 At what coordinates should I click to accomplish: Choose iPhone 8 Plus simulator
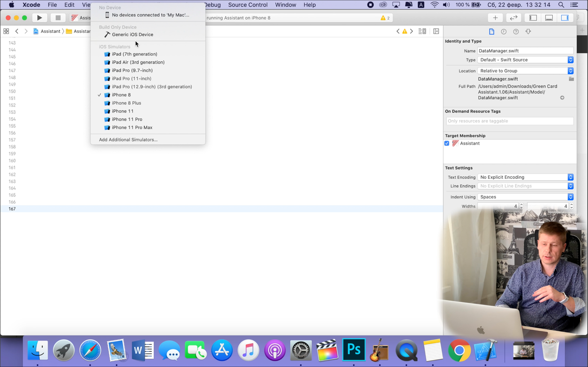148,103
